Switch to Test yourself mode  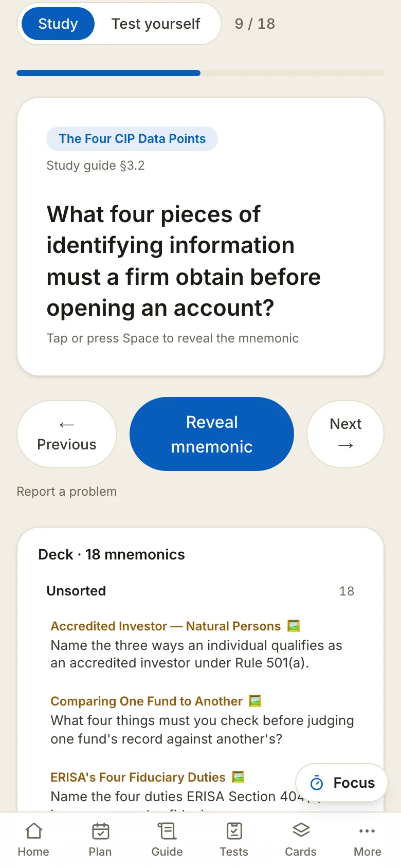pos(156,24)
